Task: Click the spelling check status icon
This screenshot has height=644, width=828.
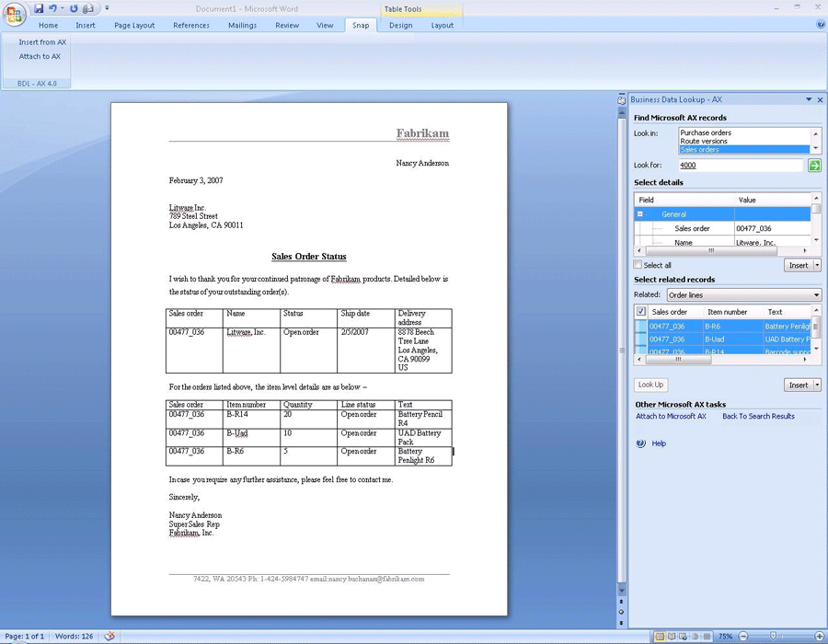Action: pos(109,637)
